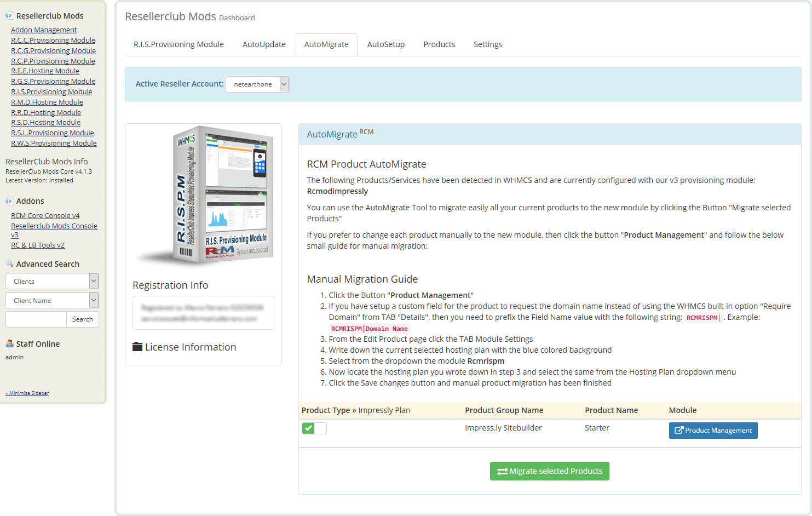Switch to the R.I.S.Provisioning Module tab
The width and height of the screenshot is (812, 516).
point(178,44)
